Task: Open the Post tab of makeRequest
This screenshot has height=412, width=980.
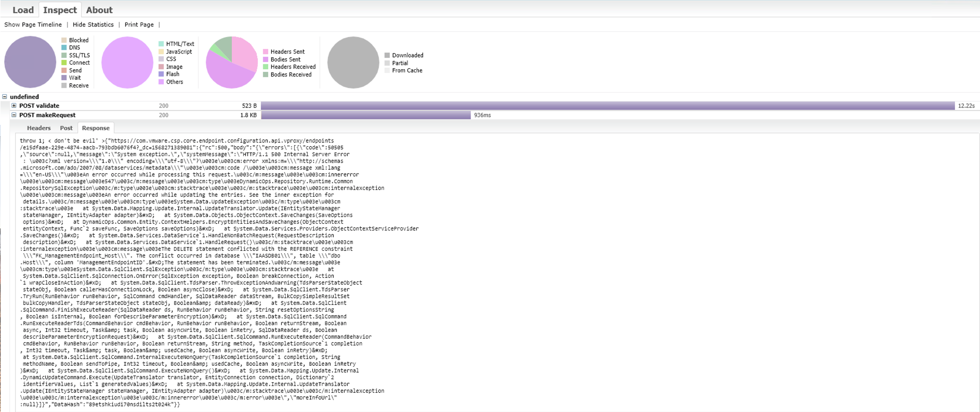Action: point(66,128)
